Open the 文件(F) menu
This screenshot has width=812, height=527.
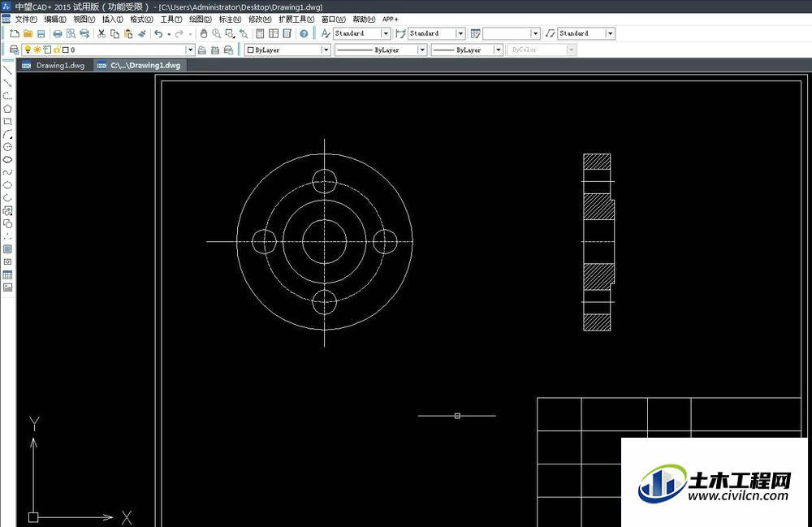[26, 19]
